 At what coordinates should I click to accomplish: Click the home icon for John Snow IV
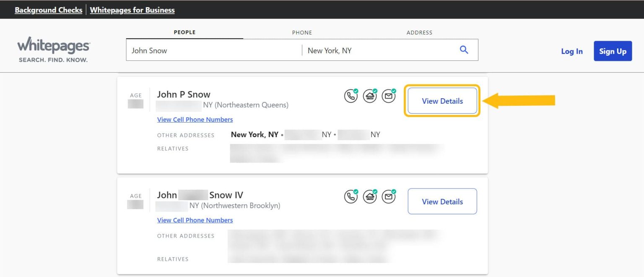point(370,196)
